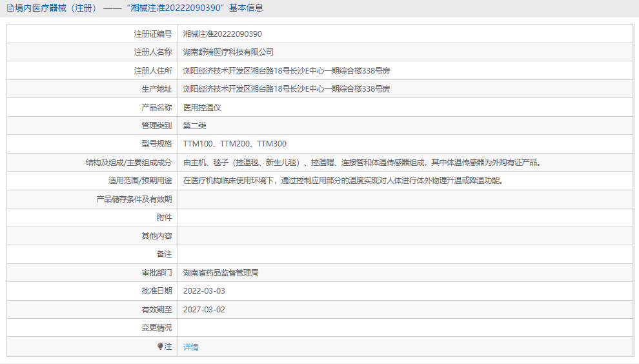Click the title 境内医疗器械（注册）基本信息

[x=139, y=8]
